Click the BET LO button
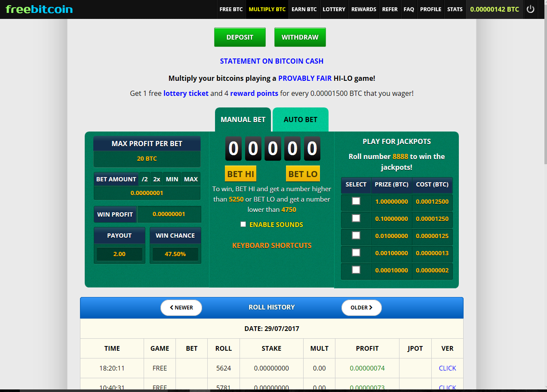Screen dimensions: 547x392 click(303, 174)
